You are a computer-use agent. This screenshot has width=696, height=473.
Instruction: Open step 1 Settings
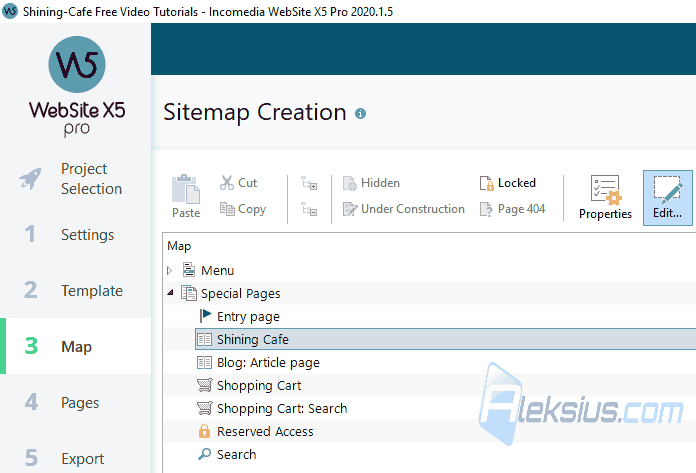(x=75, y=234)
